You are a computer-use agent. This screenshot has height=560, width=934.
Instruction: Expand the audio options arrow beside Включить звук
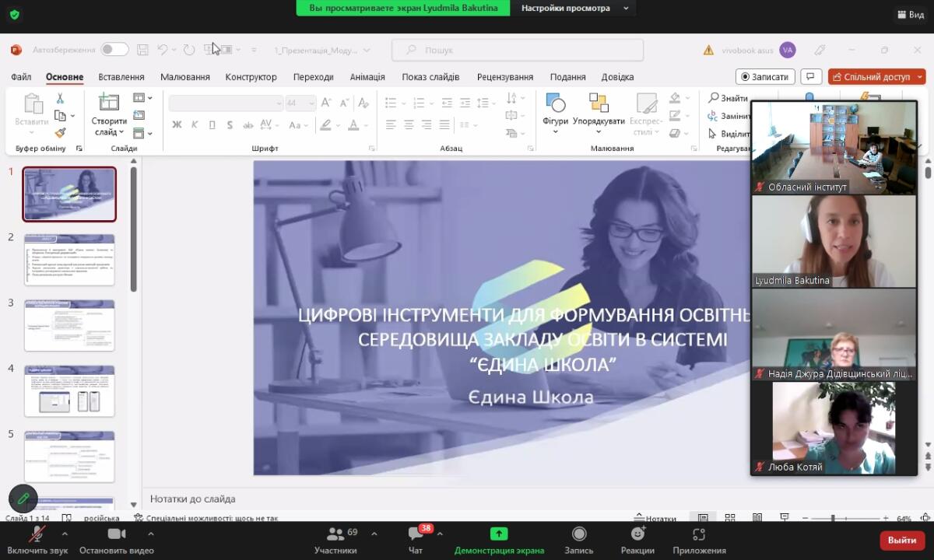(65, 534)
